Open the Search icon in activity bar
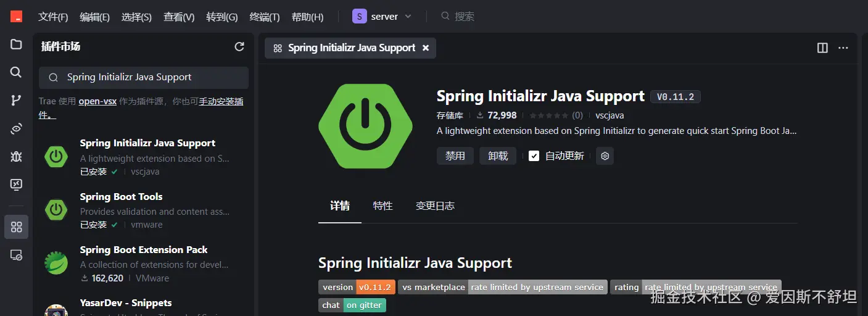This screenshot has height=316, width=868. click(x=16, y=72)
